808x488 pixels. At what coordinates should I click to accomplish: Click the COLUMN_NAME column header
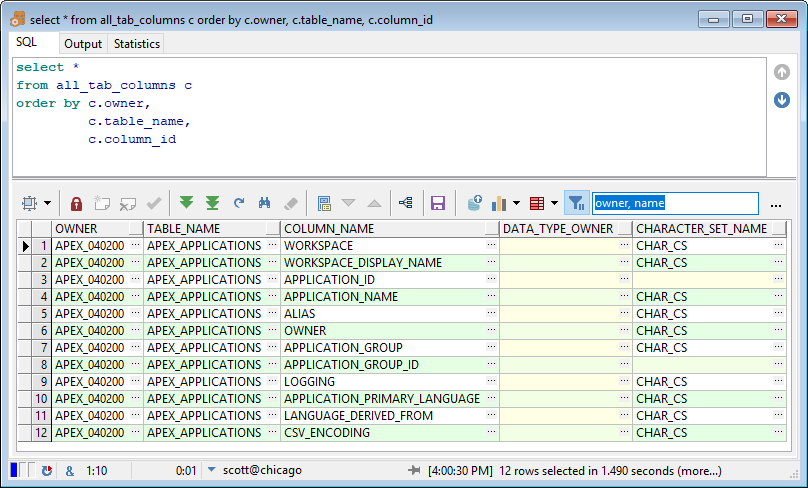pos(329,229)
